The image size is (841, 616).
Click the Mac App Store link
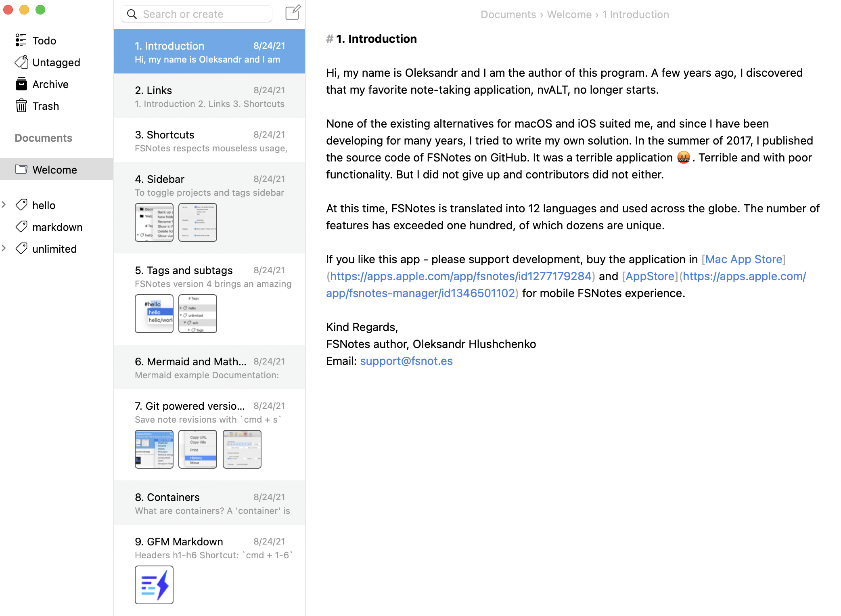(744, 259)
